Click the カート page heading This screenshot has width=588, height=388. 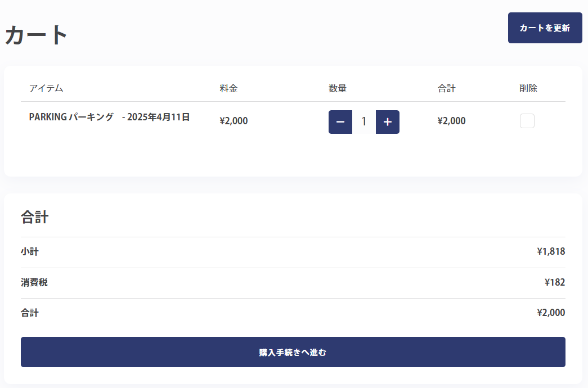pyautogui.click(x=37, y=35)
